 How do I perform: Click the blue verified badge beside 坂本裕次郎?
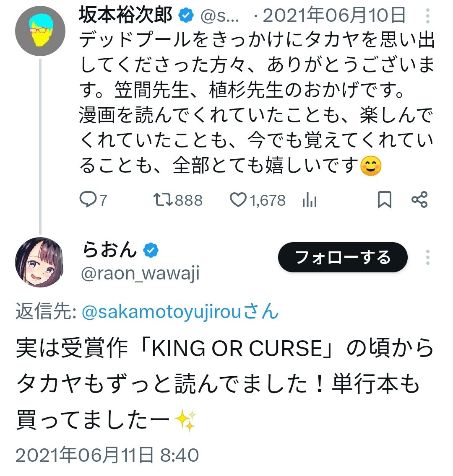[x=186, y=16]
